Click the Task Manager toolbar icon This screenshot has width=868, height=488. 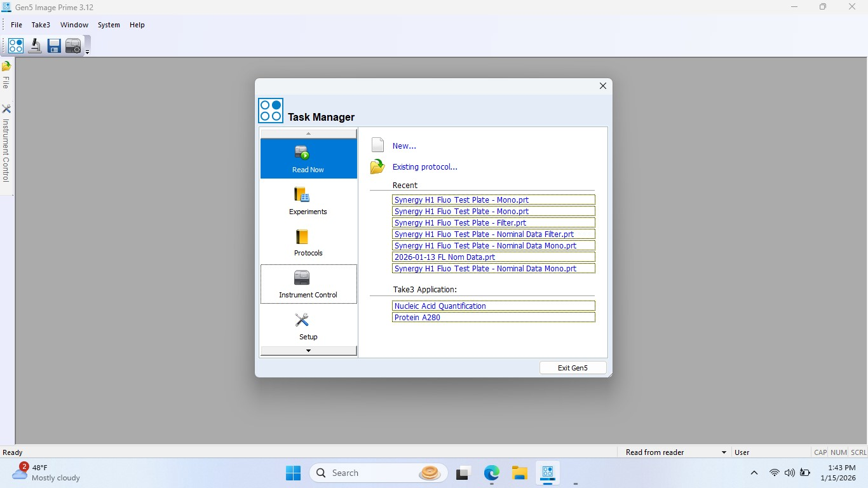pyautogui.click(x=16, y=46)
